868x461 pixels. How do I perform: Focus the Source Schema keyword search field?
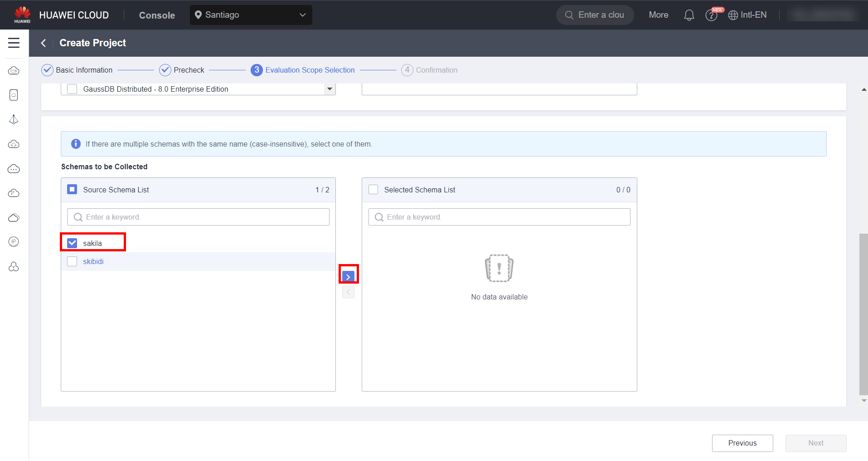198,217
